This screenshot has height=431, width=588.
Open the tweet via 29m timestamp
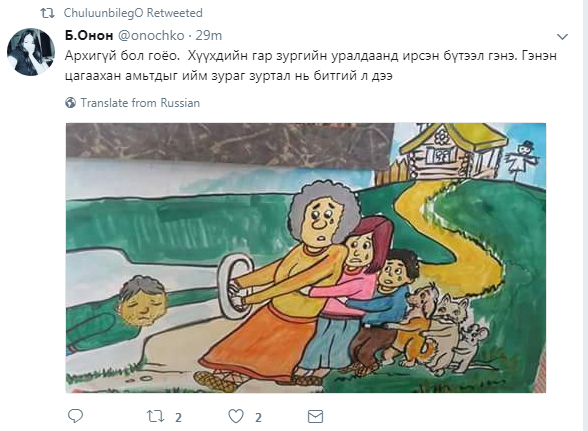[x=209, y=35]
